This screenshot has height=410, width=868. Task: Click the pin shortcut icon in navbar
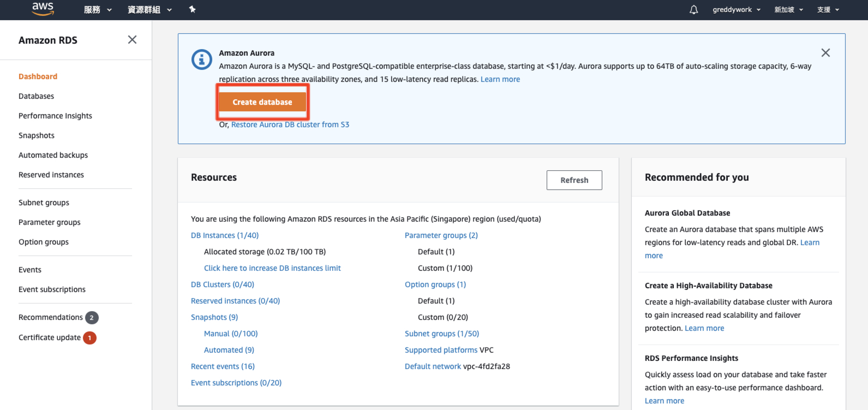(192, 10)
